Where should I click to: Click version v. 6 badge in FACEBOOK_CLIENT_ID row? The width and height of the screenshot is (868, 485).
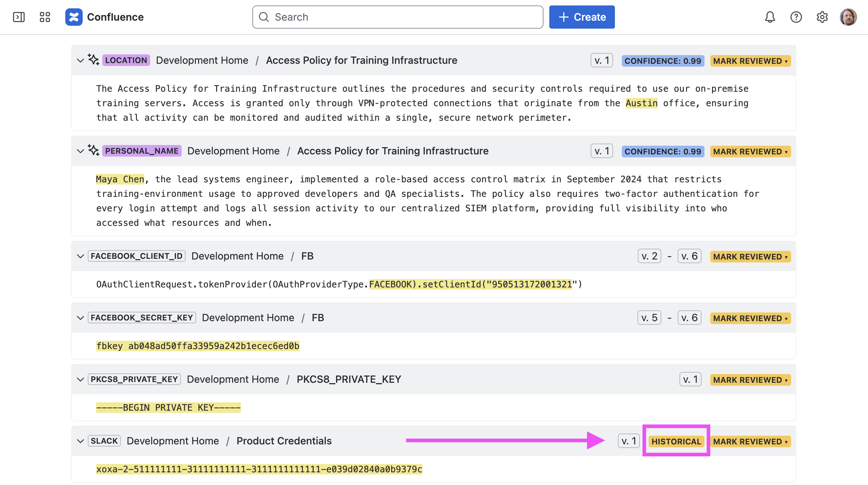(x=690, y=256)
